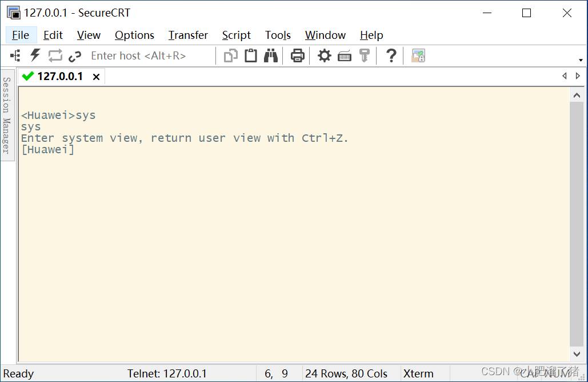The image size is (588, 382).
Task: Click the Print icon
Action: (297, 56)
